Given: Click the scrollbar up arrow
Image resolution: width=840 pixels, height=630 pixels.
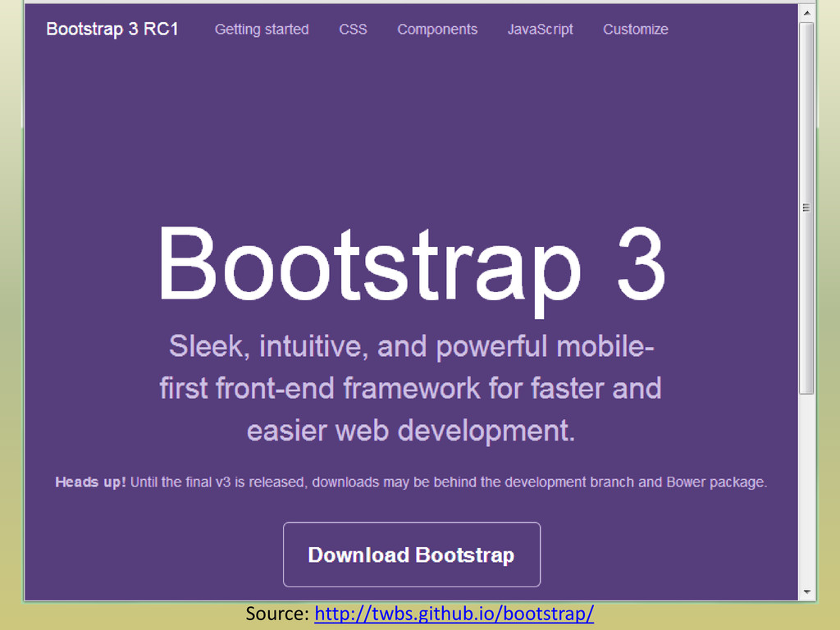Looking at the screenshot, I should (x=807, y=11).
